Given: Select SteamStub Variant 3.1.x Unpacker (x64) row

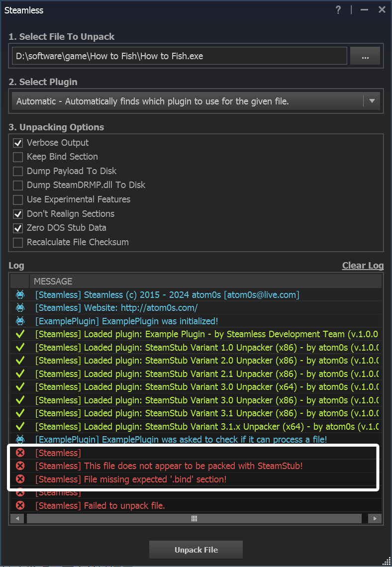Looking at the screenshot, I should click(196, 426).
